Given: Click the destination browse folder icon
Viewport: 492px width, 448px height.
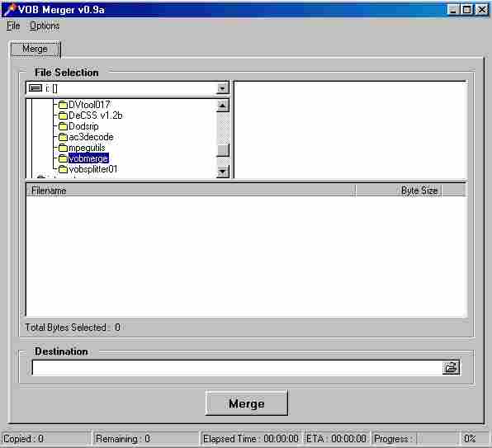Looking at the screenshot, I should click(451, 367).
